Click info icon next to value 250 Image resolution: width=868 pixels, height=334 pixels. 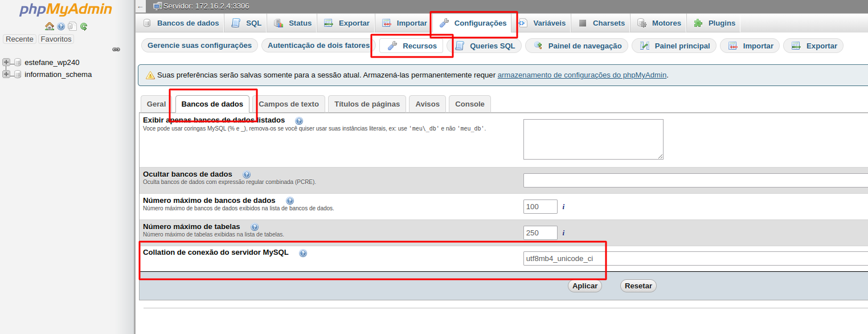point(563,233)
